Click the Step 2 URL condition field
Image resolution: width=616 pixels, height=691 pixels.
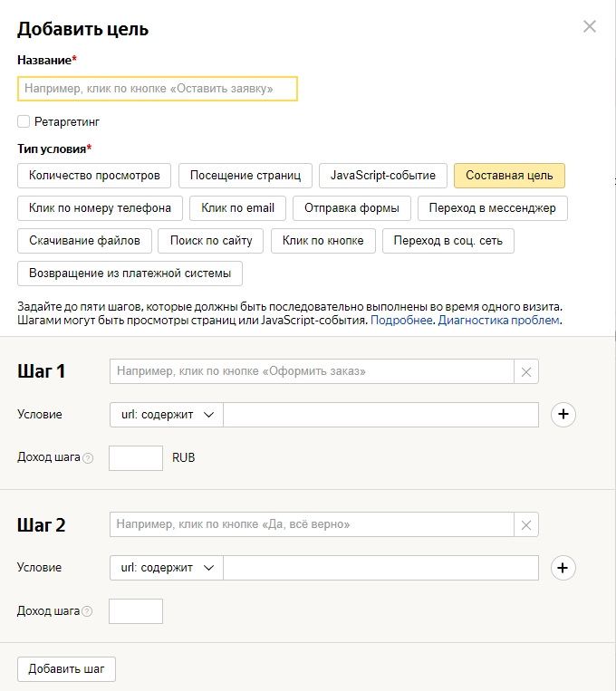coord(381,568)
